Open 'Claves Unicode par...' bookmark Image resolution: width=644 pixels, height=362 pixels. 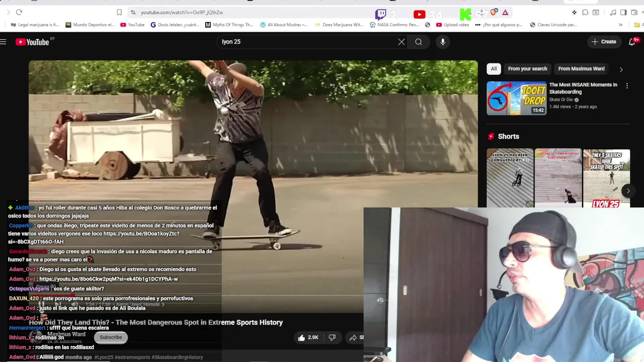(553, 25)
